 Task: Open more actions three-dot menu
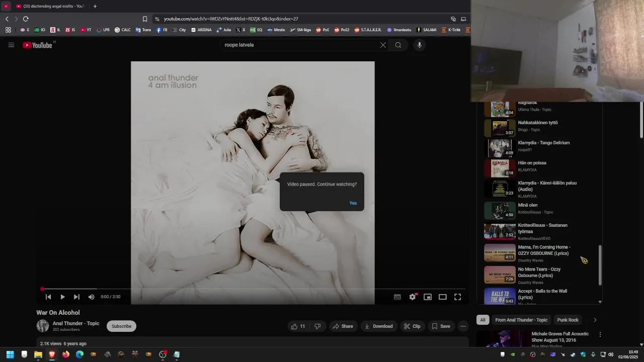pos(463,326)
